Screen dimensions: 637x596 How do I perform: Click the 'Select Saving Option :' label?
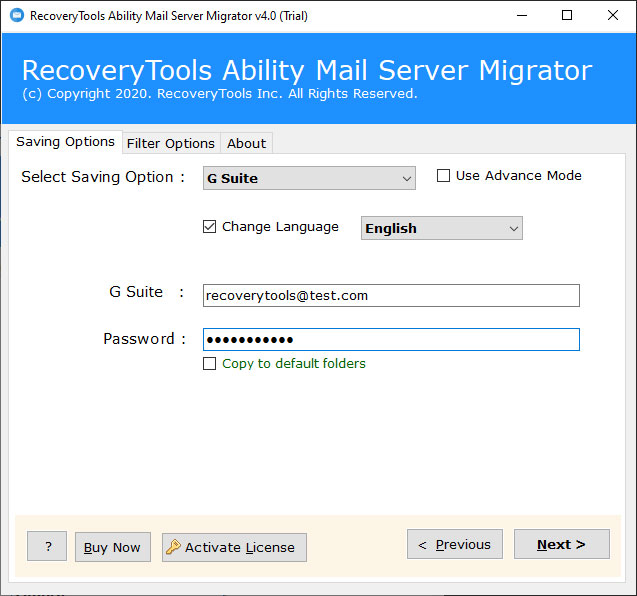[x=103, y=177]
